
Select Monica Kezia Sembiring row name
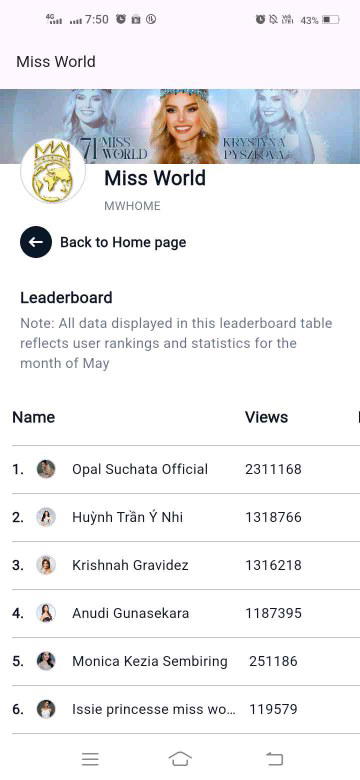coord(150,661)
